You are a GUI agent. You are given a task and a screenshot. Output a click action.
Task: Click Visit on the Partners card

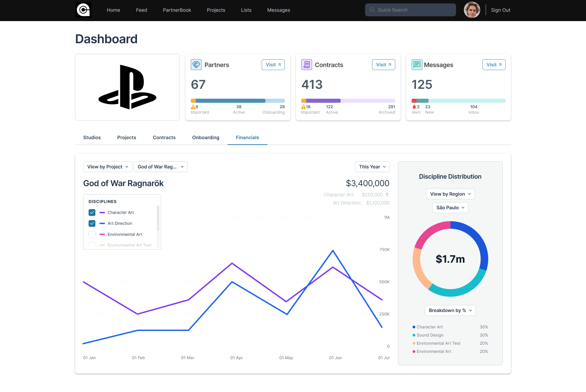tap(273, 65)
